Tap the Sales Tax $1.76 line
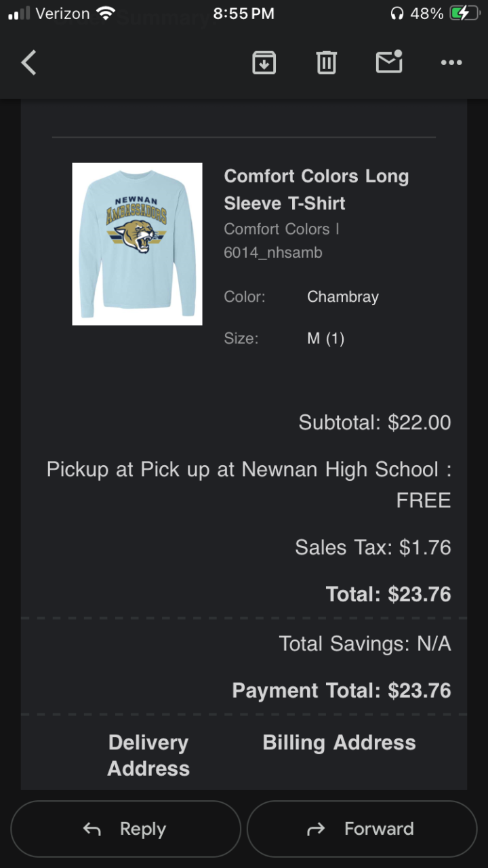Screen dimensions: 488x868 [373, 547]
